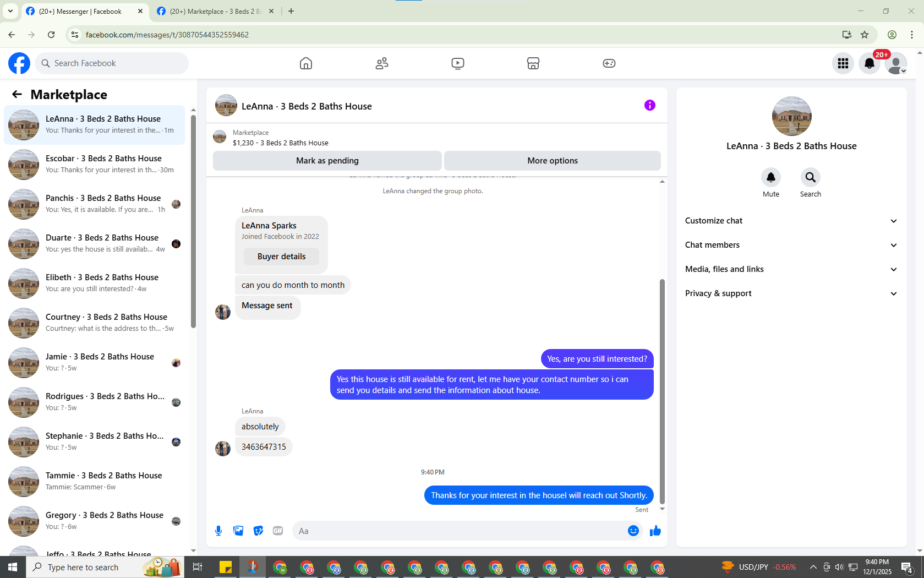This screenshot has width=924, height=578.
Task: Expand Media, files and links section
Action: click(x=791, y=269)
